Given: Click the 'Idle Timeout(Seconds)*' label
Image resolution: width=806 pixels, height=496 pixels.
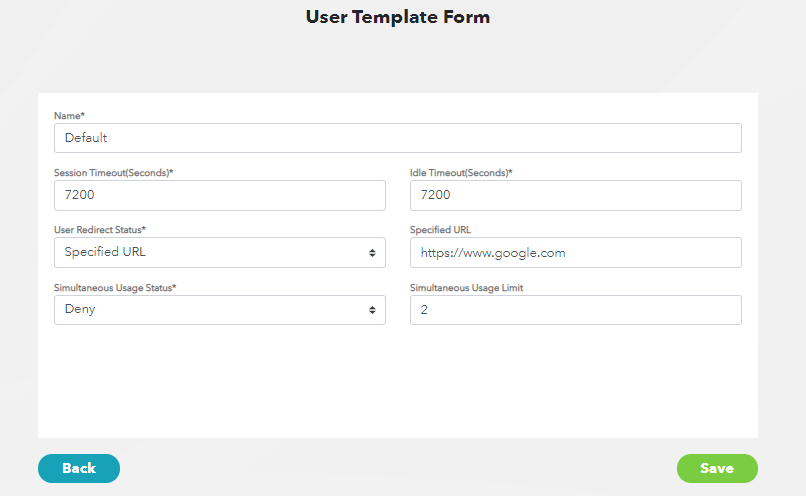Looking at the screenshot, I should (461, 173).
